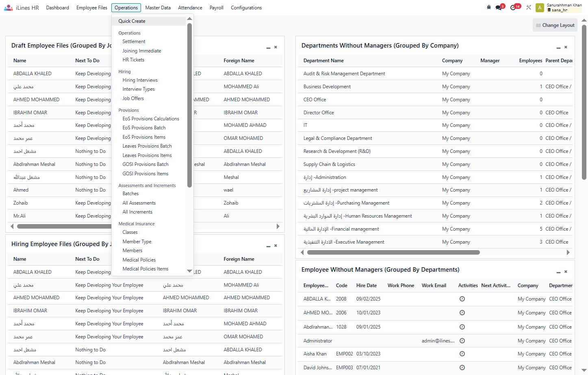Click the iLines HR home logo
This screenshot has width=588, height=375.
tap(22, 8)
